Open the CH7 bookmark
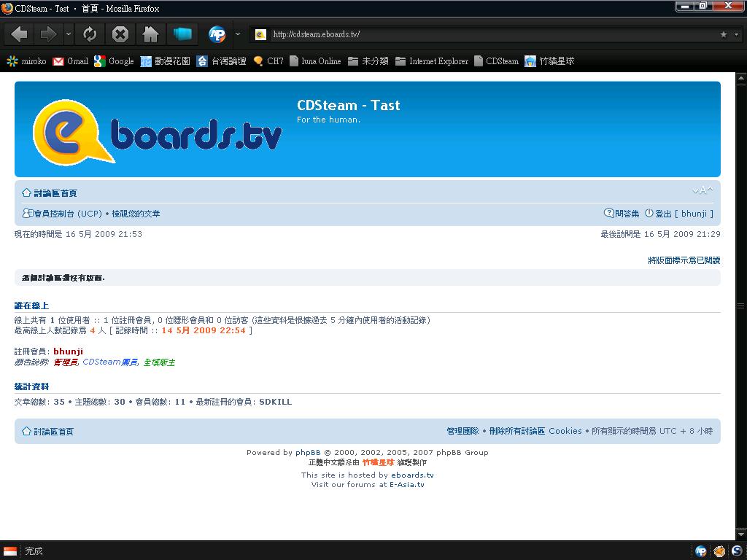 pyautogui.click(x=268, y=61)
